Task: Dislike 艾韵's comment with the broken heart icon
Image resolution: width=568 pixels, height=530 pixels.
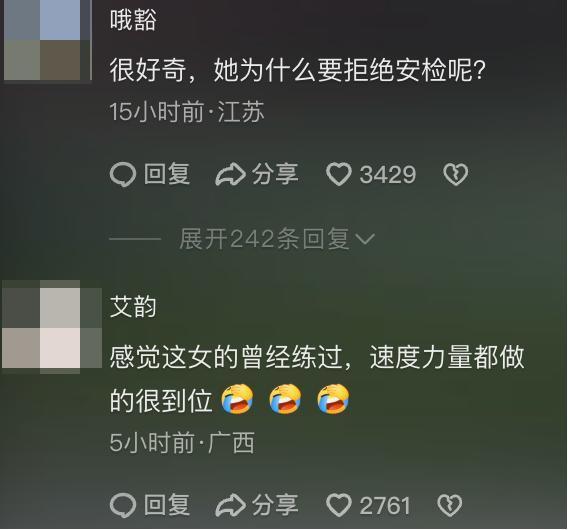Action: tap(449, 505)
